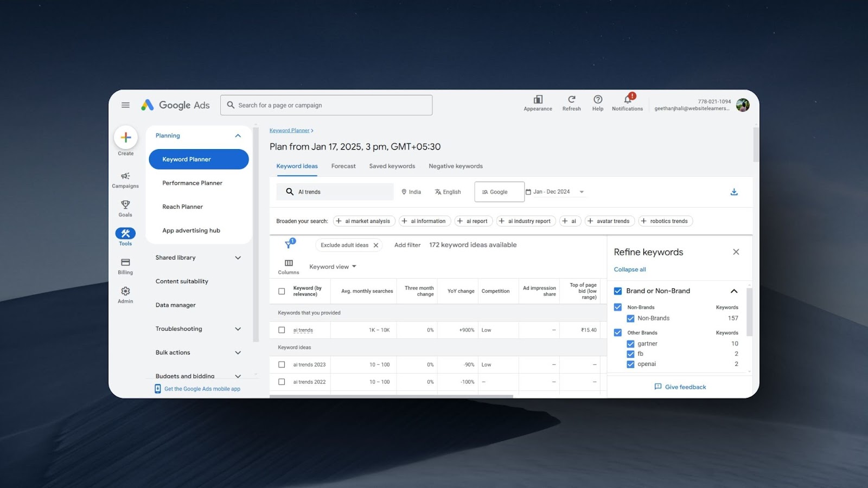Click the 'AI trends' keyword search field
The image size is (868, 488).
point(335,192)
